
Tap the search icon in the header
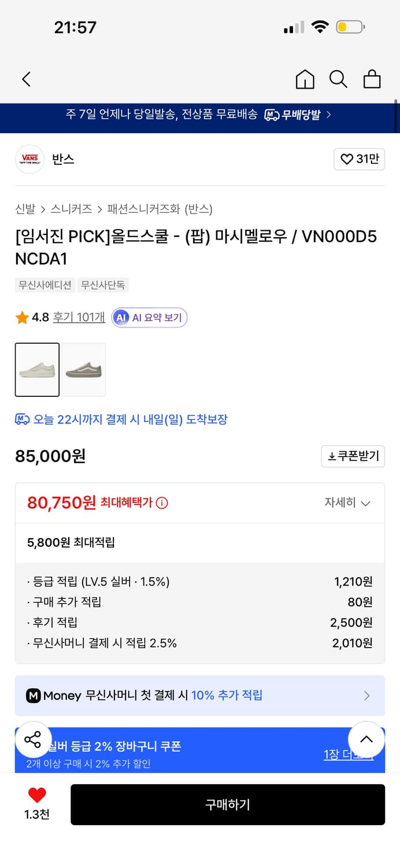click(x=338, y=79)
